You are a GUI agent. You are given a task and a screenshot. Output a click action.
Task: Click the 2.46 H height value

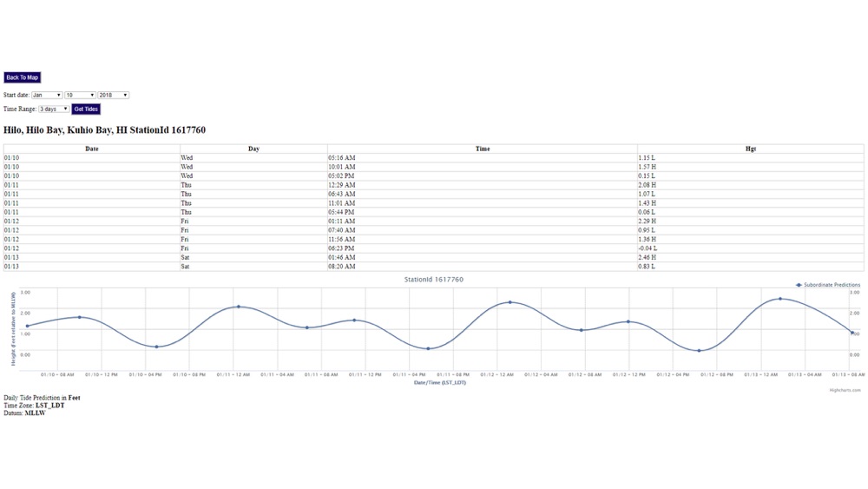point(648,257)
